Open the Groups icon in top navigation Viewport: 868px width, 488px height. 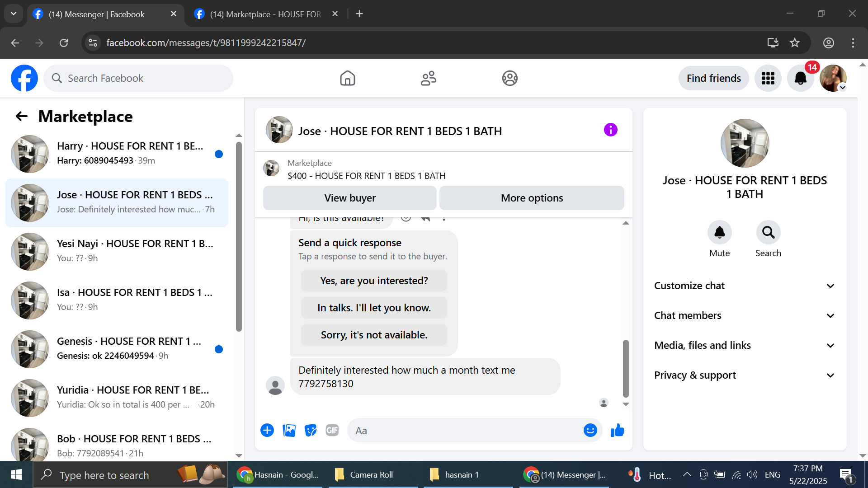pos(509,78)
